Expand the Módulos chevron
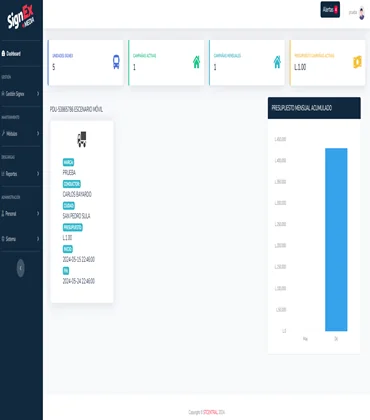Image resolution: width=370 pixels, height=420 pixels. tap(38, 133)
